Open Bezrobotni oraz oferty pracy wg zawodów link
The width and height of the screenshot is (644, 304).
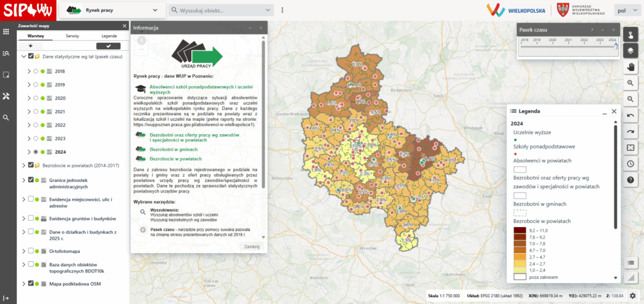coord(195,137)
